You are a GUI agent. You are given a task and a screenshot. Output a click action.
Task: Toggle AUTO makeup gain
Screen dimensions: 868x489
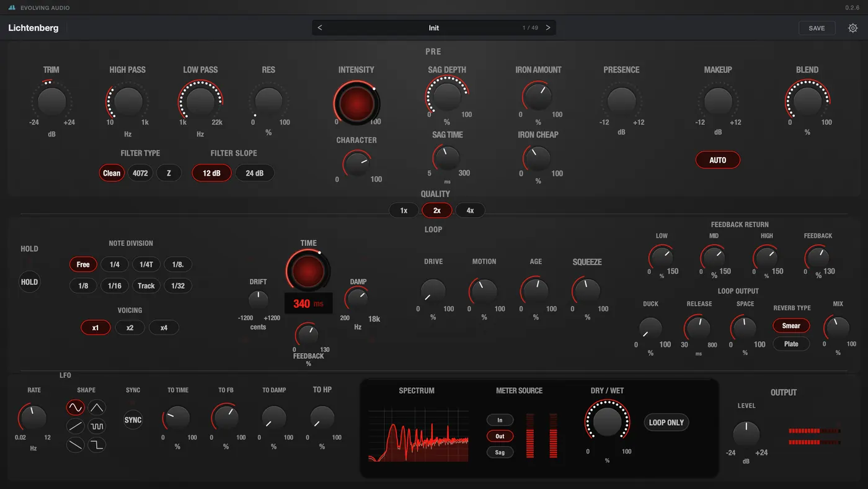coord(717,160)
